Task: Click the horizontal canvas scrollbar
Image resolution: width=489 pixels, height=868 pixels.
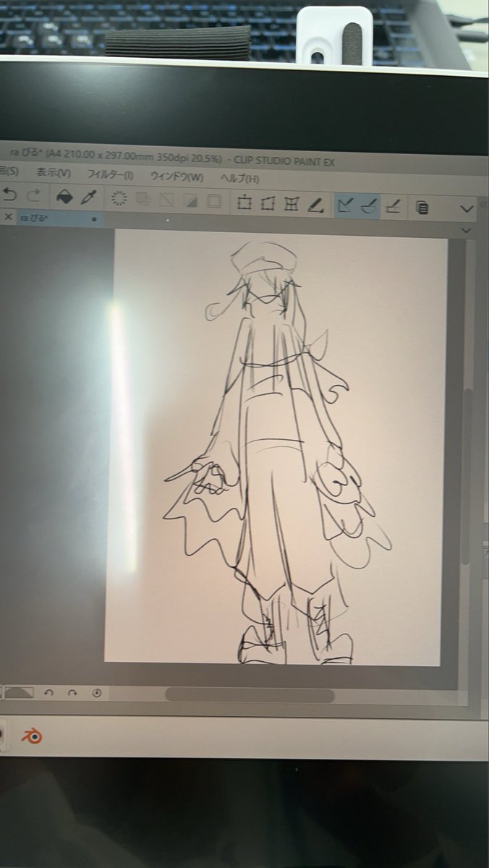Action: pos(250,695)
